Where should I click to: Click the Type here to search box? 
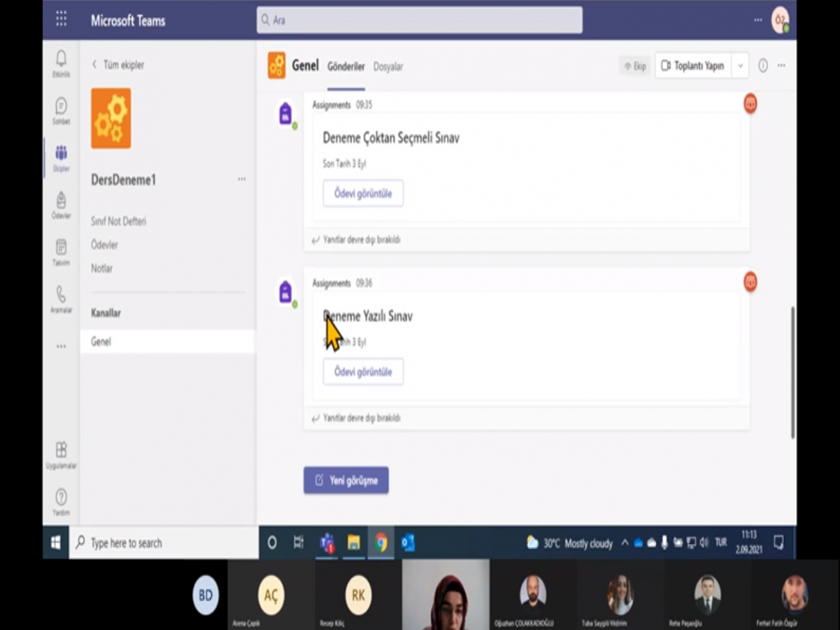pyautogui.click(x=164, y=542)
